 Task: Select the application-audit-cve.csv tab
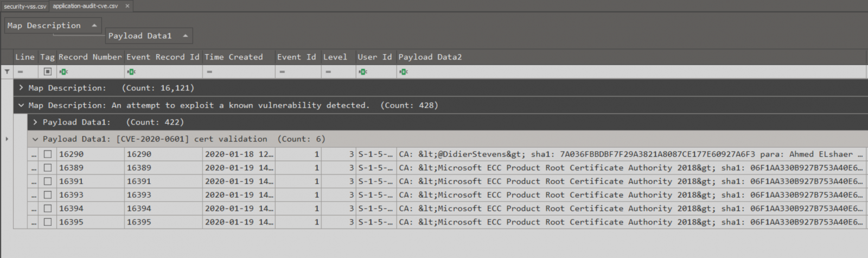(85, 6)
